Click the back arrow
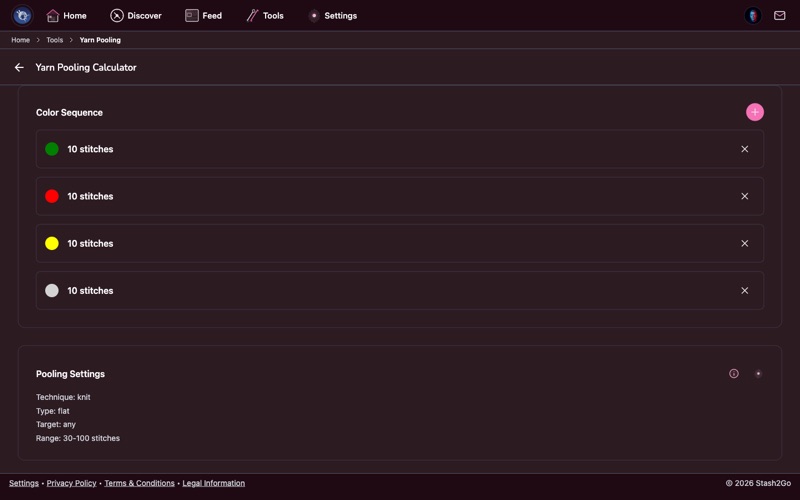The image size is (800, 500). coord(19,67)
